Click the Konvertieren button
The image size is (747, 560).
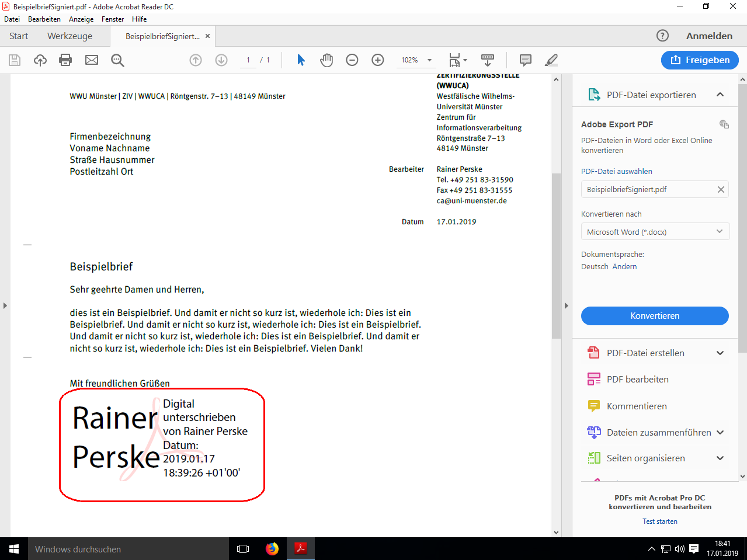pyautogui.click(x=654, y=316)
